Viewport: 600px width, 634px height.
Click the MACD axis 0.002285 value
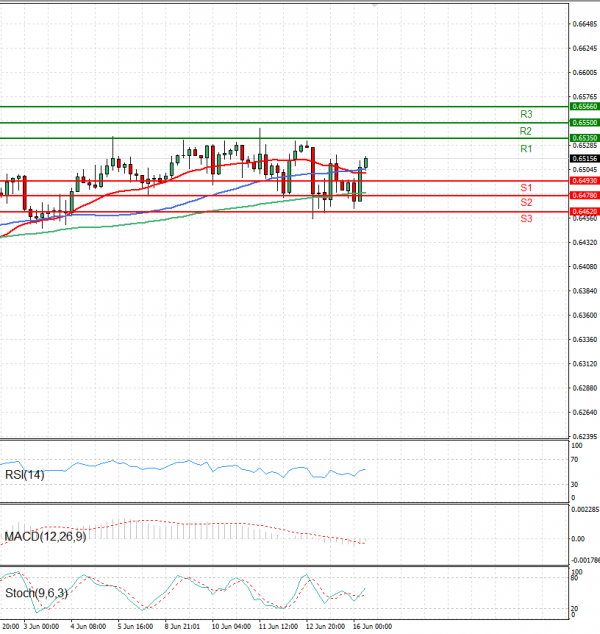click(x=585, y=509)
